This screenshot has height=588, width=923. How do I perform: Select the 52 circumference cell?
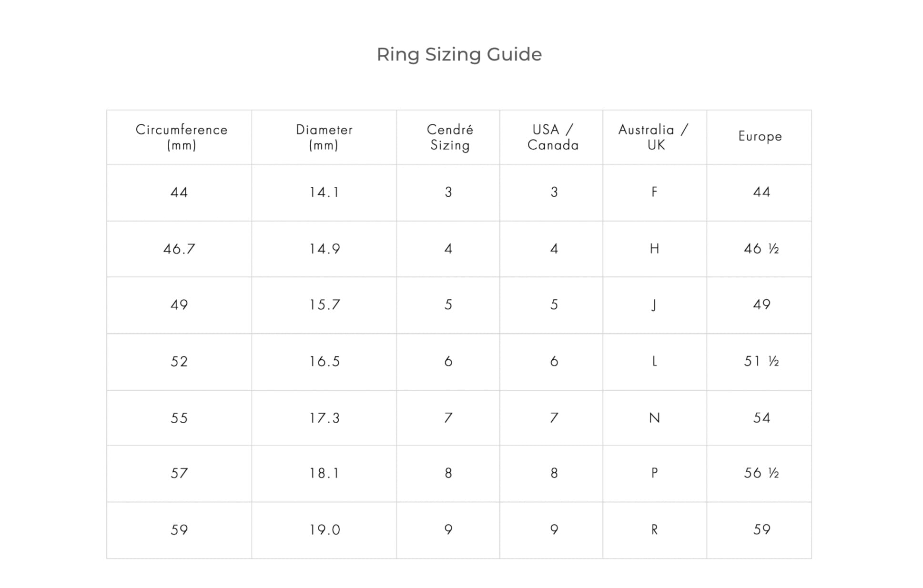tap(179, 362)
